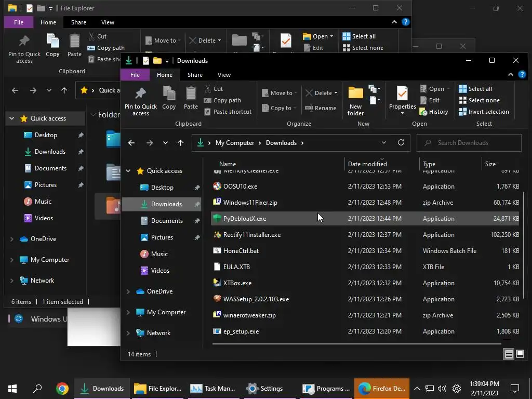This screenshot has height=399, width=532.
Task: Click the Paste button in Downloads ribbon
Action: coord(191,98)
